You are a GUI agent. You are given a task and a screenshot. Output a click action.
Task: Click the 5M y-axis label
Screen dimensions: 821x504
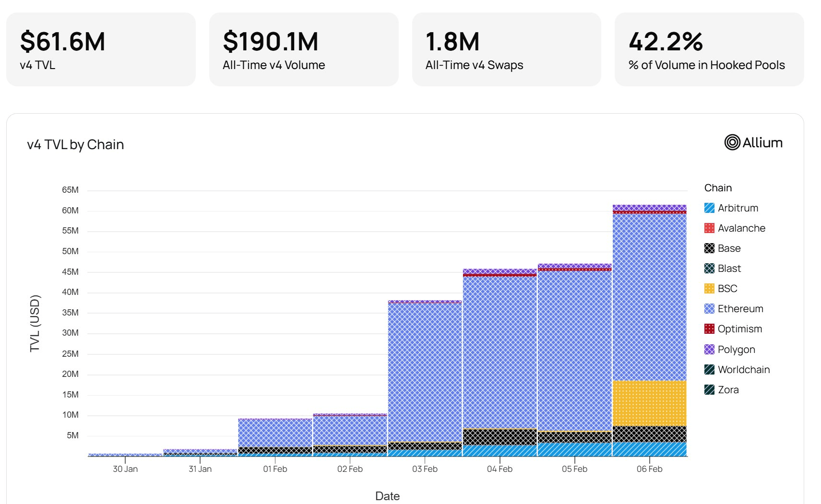[72, 435]
